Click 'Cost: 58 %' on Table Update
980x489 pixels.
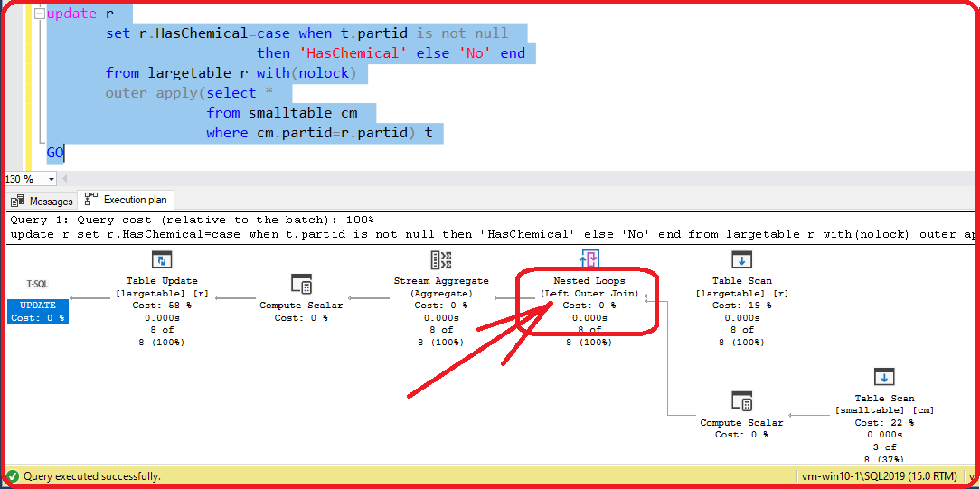(x=162, y=306)
